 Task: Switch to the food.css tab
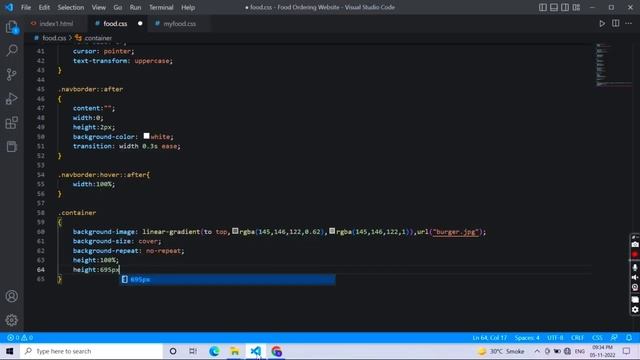pyautogui.click(x=115, y=24)
